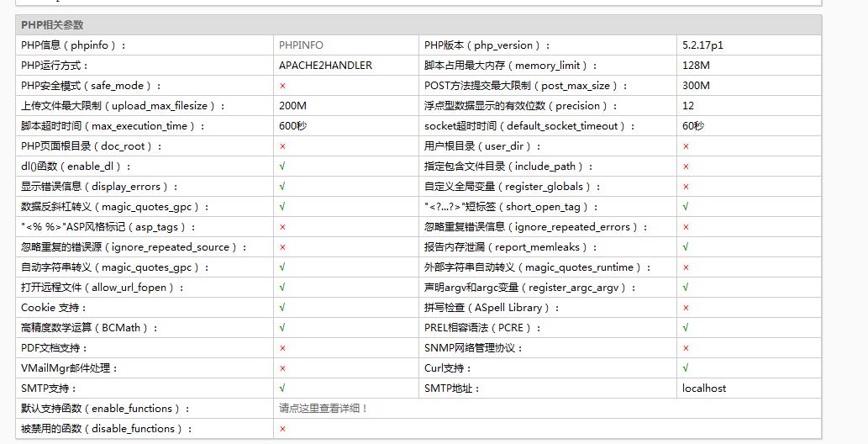Image resolution: width=868 pixels, height=444 pixels.
Task: Click the green check for Cookie 支持
Action: [x=282, y=308]
